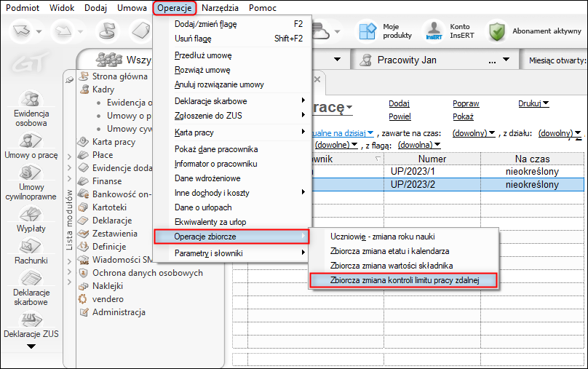Open the z działu (dowolny) filter
Image resolution: width=588 pixels, height=369 pixels.
(560, 133)
